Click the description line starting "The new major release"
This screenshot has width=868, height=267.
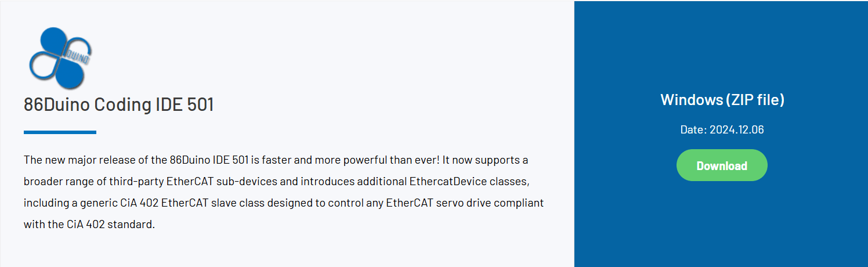point(276,160)
